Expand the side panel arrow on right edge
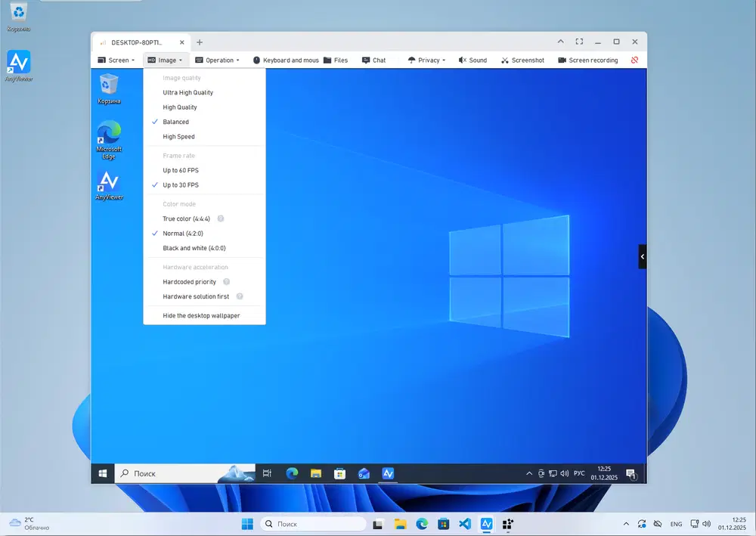This screenshot has height=536, width=756. click(642, 256)
